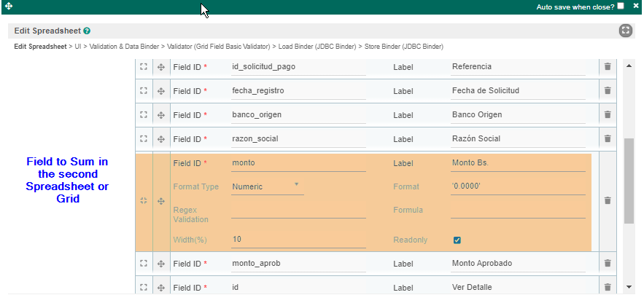The width and height of the screenshot is (644, 295).
Task: Toggle the Readonly checkbox for monto
Action: tap(457, 240)
